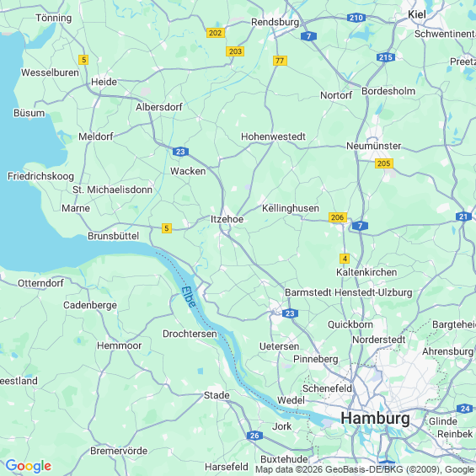This screenshot has width=476, height=476.
Task: Click the yellow 77 road shield
Action: pos(280,61)
